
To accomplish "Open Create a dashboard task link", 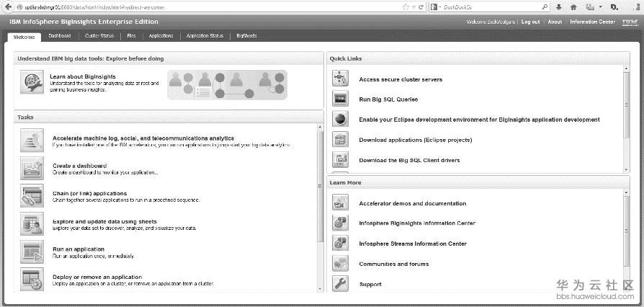I will (80, 166).
